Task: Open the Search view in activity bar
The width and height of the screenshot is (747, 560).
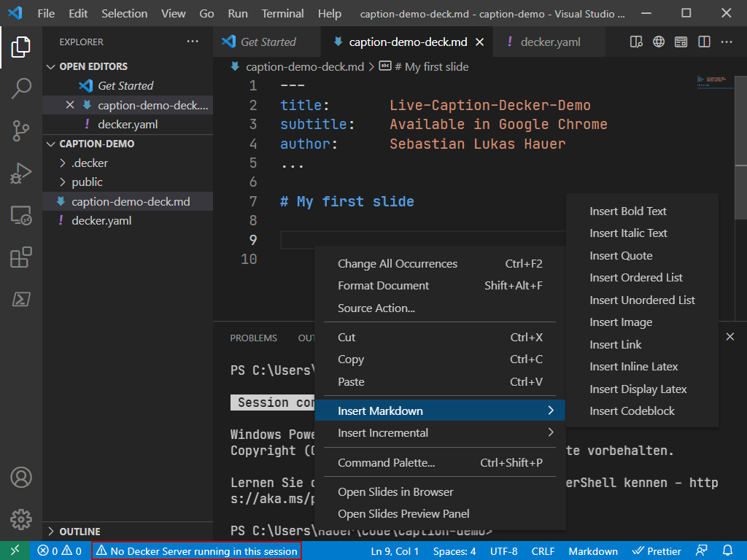Action: click(20, 89)
